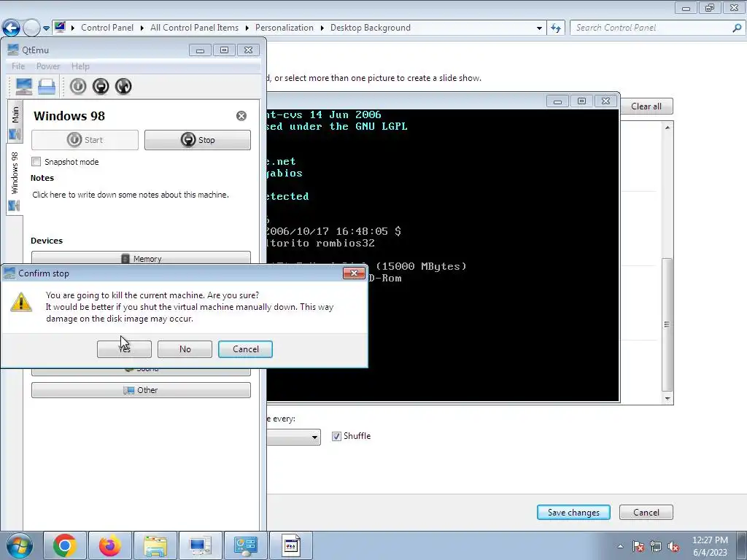Viewport: 747px width, 560px height.
Task: Click the Control Panel breadcrumb text
Action: coord(107,28)
